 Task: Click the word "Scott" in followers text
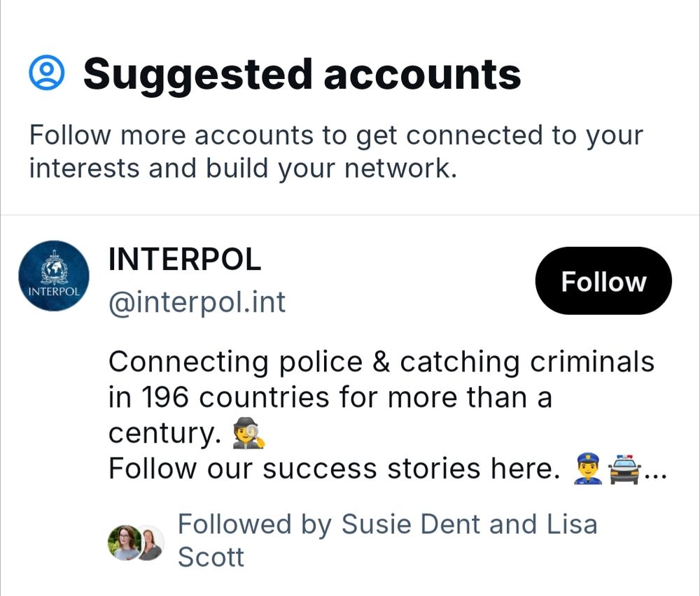tap(211, 558)
